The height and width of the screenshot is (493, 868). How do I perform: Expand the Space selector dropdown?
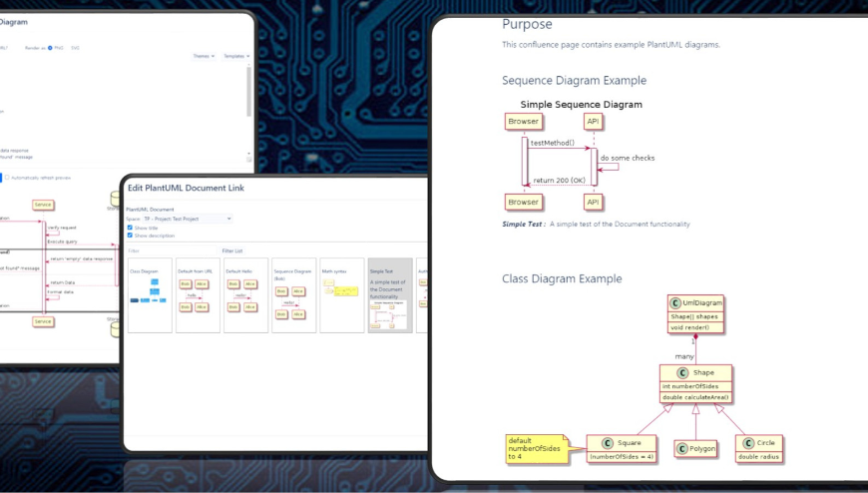pos(187,219)
